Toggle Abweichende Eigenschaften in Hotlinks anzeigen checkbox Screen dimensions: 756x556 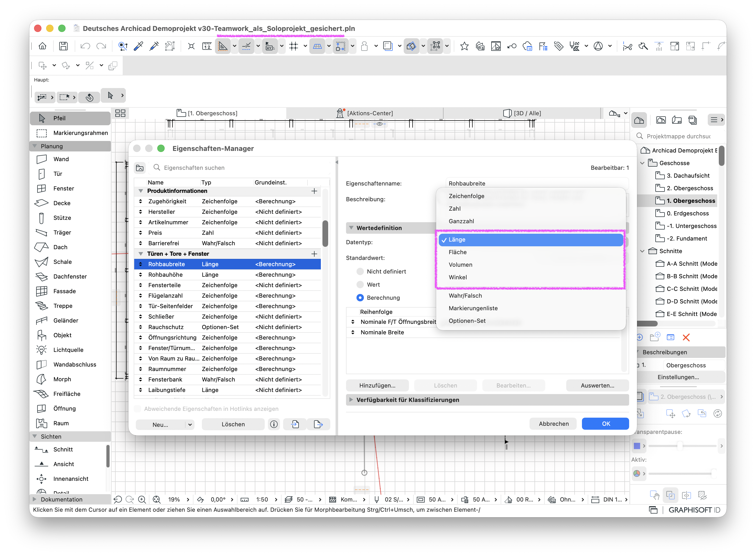[x=138, y=409]
